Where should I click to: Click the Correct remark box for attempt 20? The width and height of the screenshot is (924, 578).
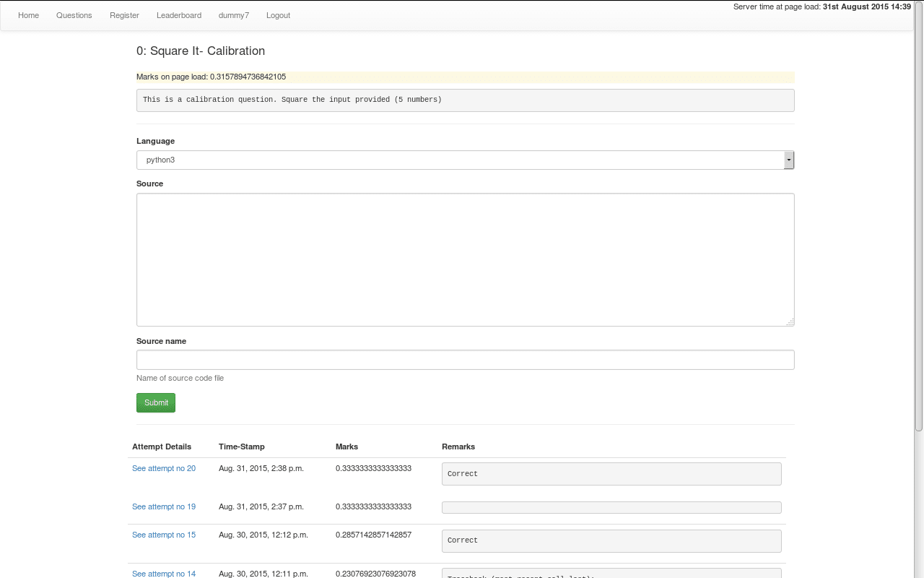[x=611, y=474]
